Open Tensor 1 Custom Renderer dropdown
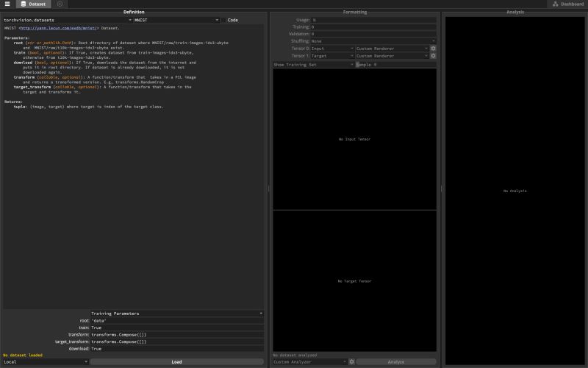 (x=392, y=56)
